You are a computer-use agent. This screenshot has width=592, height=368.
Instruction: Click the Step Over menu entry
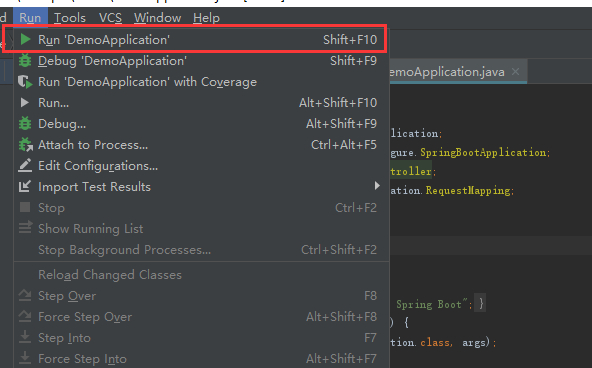tap(202, 296)
